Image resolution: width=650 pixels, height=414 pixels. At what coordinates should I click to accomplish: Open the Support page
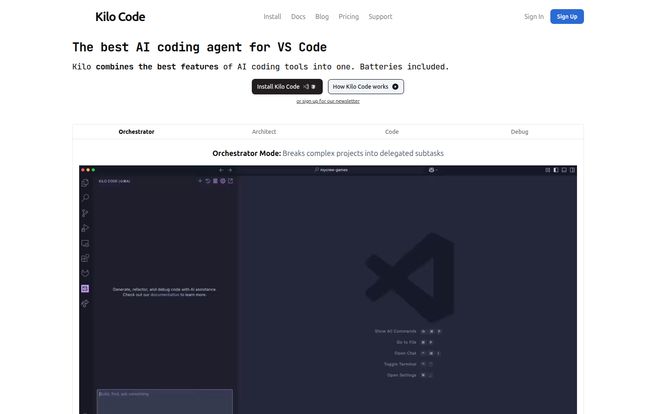pos(380,17)
